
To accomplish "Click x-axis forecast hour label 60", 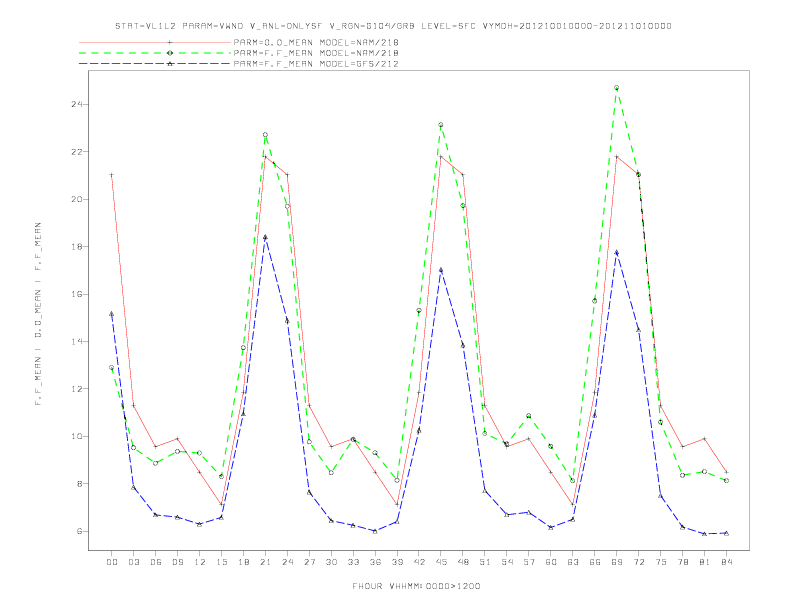I will pyautogui.click(x=551, y=562).
